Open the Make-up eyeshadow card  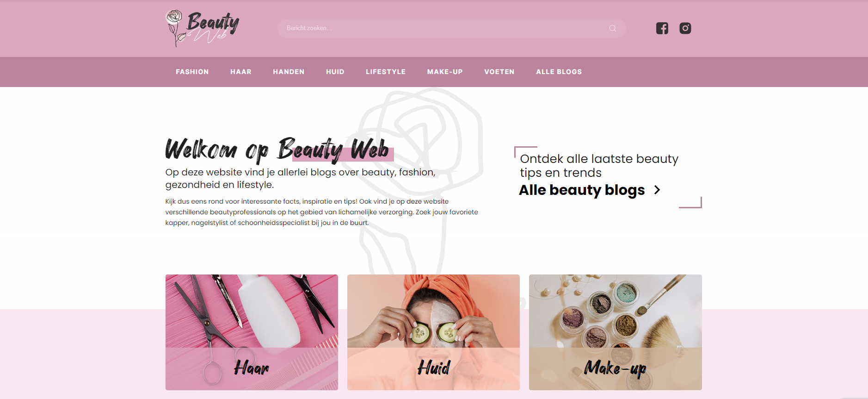tap(615, 332)
